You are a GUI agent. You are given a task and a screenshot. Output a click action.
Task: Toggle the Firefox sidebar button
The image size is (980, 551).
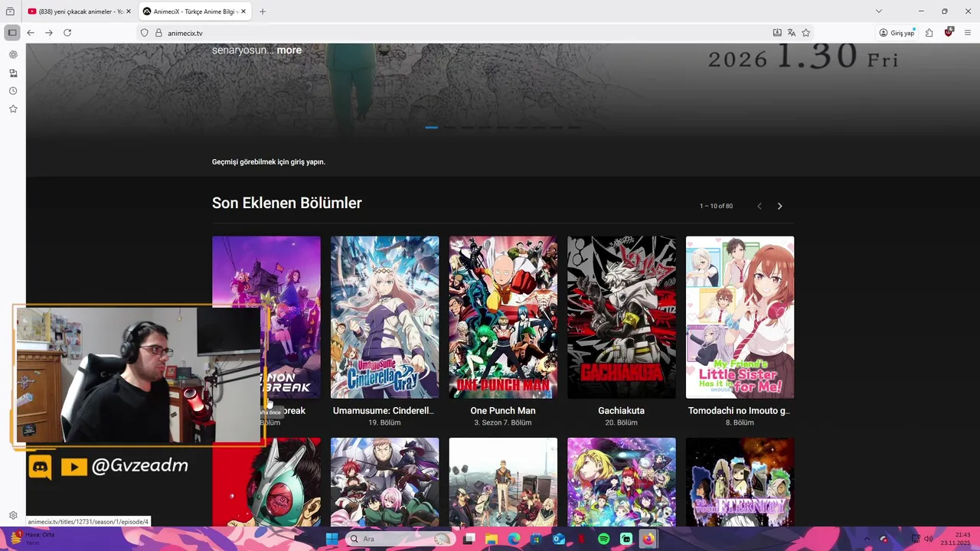(12, 33)
